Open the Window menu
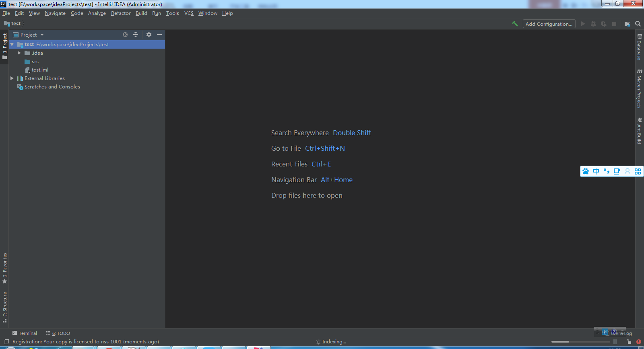The height and width of the screenshot is (349, 644). tap(208, 13)
